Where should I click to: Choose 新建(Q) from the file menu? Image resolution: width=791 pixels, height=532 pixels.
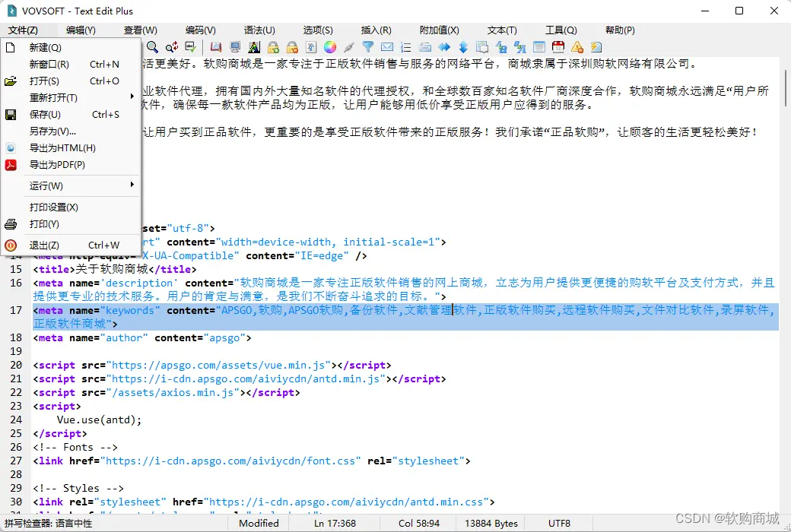[x=71, y=47]
